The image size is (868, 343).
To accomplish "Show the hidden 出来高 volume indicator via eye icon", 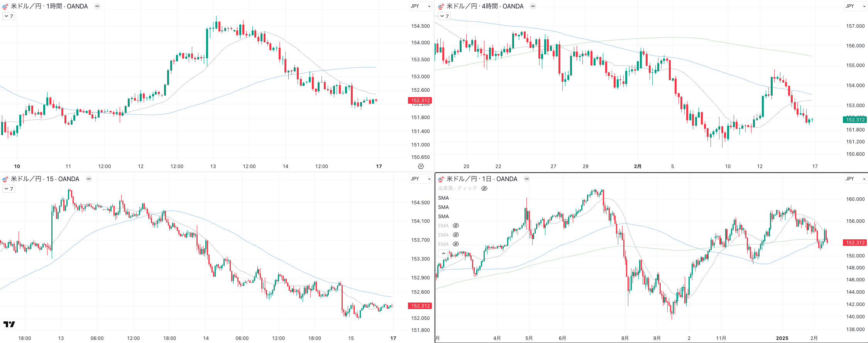I will pos(484,188).
